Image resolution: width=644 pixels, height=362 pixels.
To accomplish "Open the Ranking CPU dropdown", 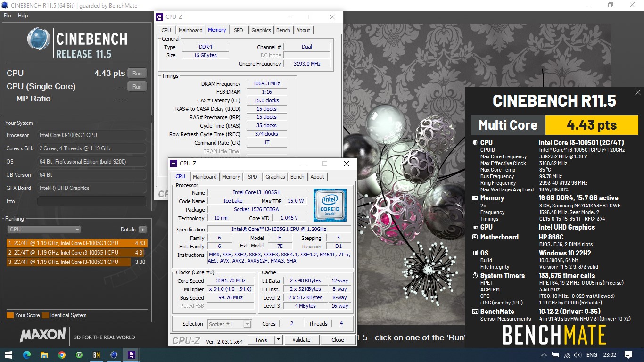I will click(44, 230).
